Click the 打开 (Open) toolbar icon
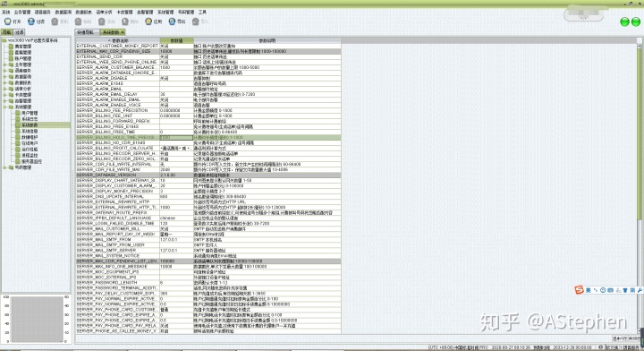Viewport: 644px width, 351px height. 8,21
